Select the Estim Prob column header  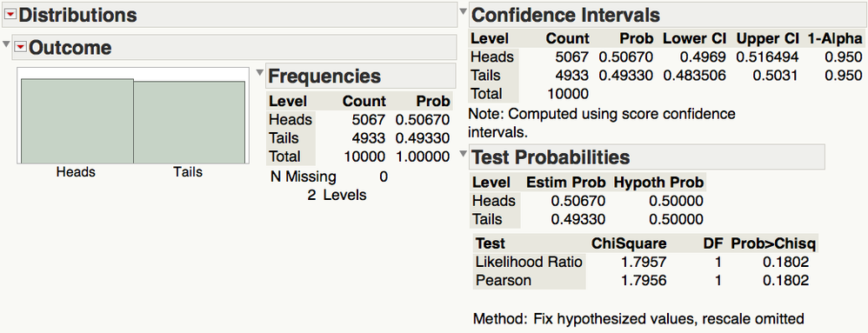tap(565, 182)
